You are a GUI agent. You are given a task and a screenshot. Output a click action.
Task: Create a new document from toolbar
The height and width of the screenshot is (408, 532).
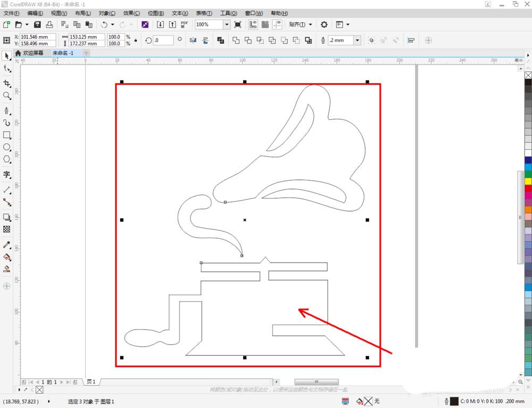coord(6,25)
